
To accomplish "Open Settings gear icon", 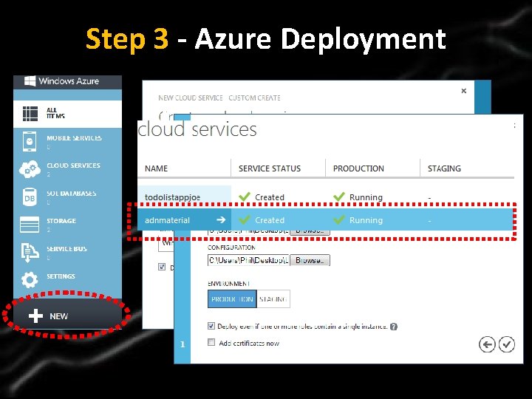I will pos(30,280).
